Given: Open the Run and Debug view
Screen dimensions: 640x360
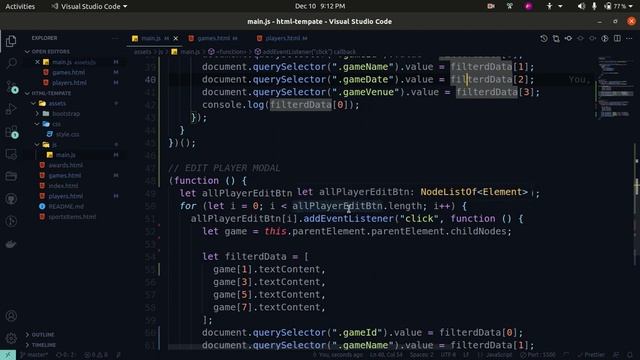Looking at the screenshot, I should coord(11,109).
